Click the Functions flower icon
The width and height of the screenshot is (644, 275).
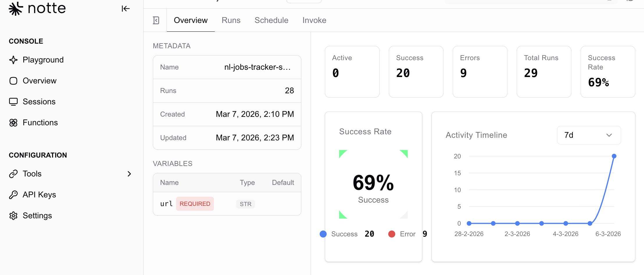pyautogui.click(x=13, y=123)
